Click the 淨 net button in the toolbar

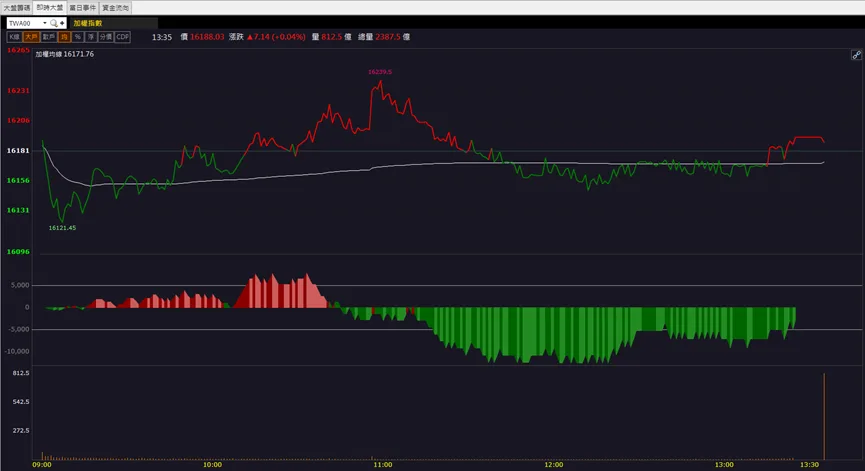click(91, 37)
